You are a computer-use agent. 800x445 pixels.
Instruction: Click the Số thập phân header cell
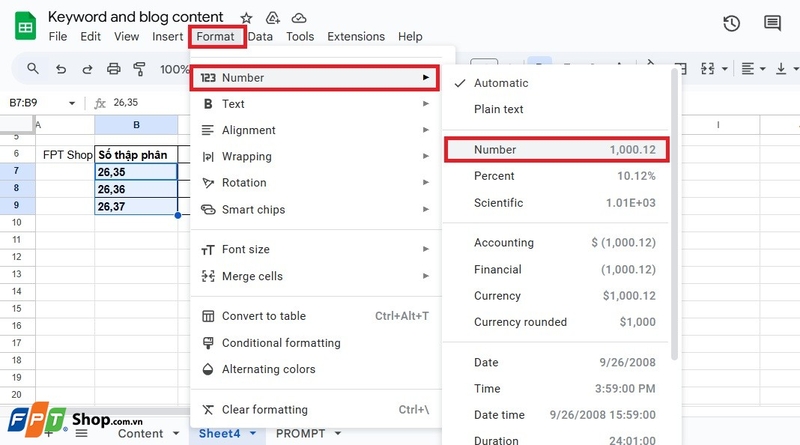click(136, 155)
